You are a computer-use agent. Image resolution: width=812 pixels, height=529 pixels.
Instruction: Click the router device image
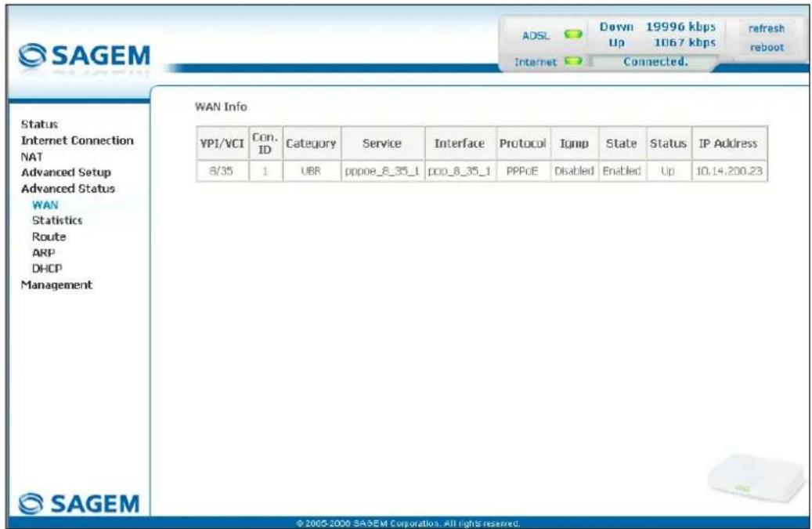756,478
